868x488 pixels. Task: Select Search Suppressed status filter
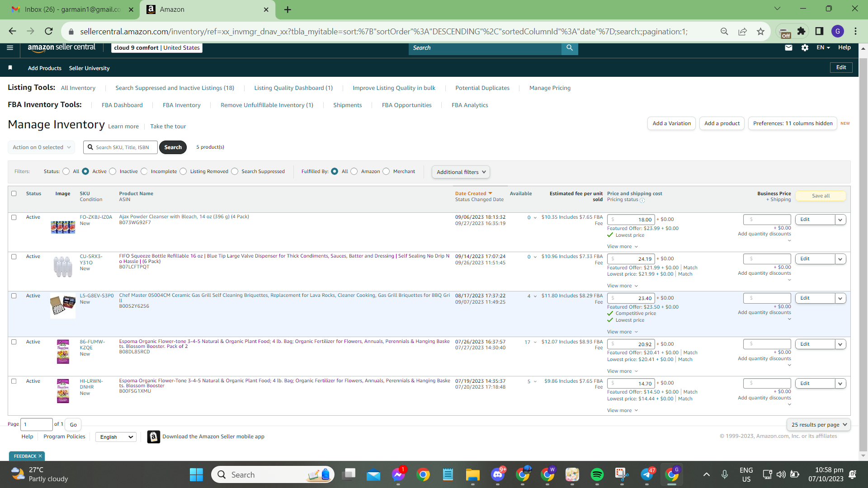click(x=235, y=171)
